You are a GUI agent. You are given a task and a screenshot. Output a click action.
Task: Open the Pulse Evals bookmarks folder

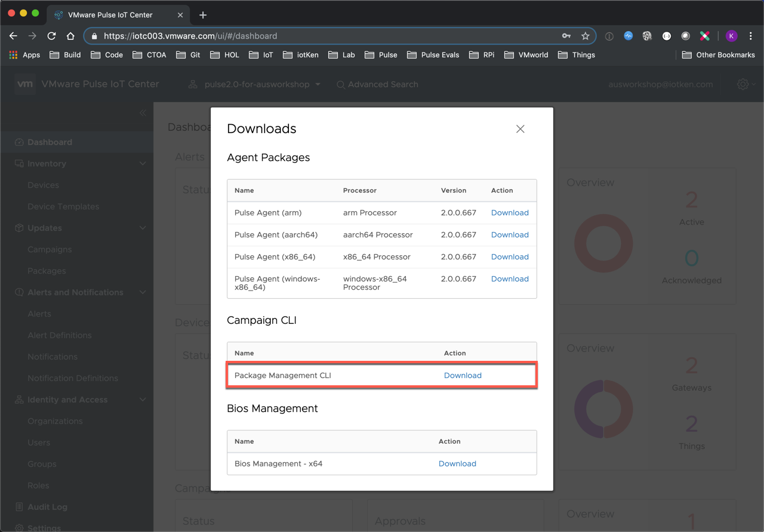[x=433, y=55]
